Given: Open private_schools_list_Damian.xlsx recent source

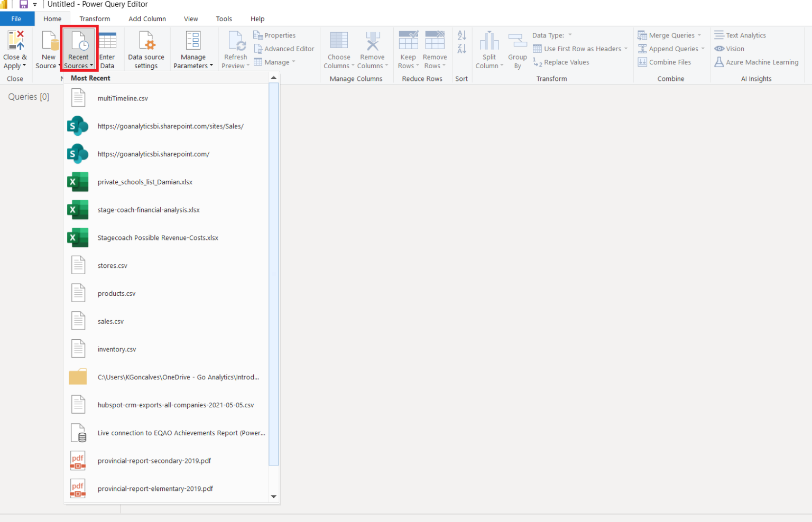Looking at the screenshot, I should tap(166, 182).
